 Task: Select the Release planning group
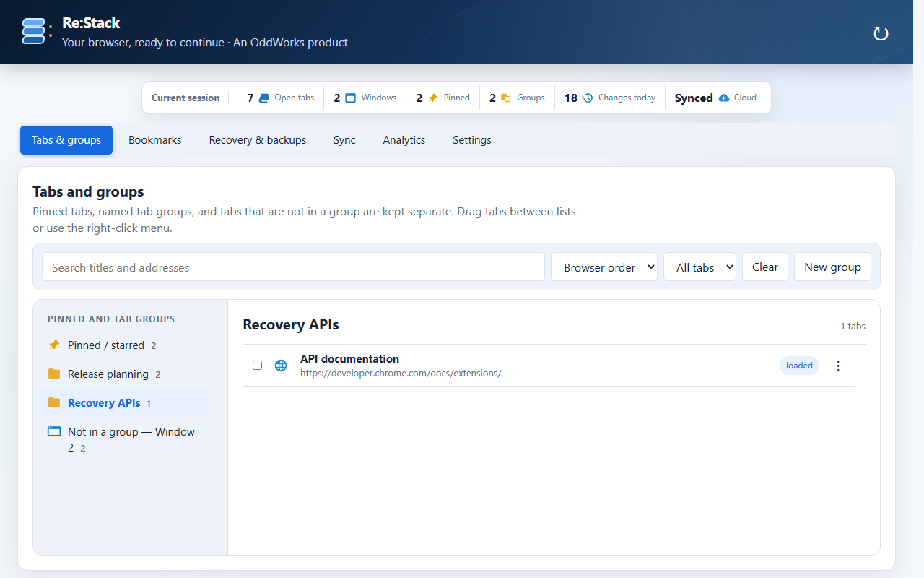(x=125, y=374)
